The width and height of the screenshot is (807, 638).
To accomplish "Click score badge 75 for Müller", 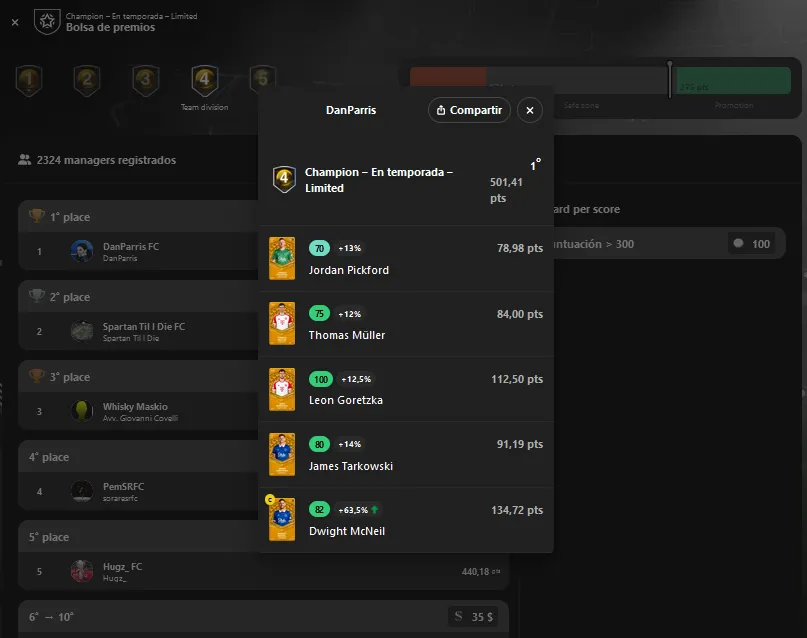I will (319, 314).
